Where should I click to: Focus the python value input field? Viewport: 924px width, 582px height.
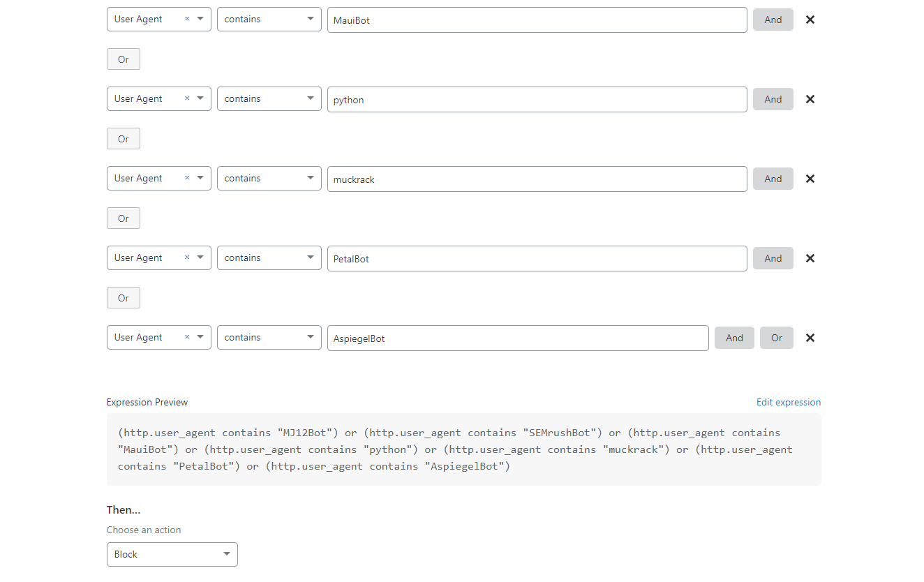click(537, 99)
